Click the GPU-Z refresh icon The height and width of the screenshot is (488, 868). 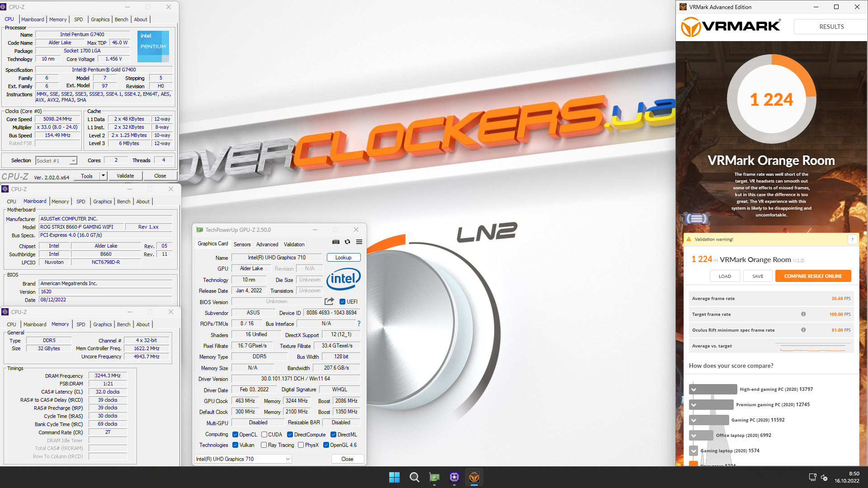click(347, 242)
